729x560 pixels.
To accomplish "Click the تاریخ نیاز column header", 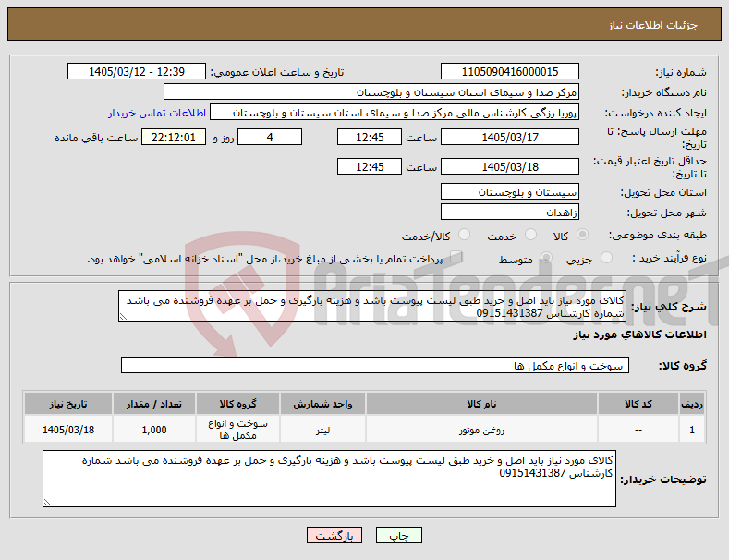I will (67, 404).
